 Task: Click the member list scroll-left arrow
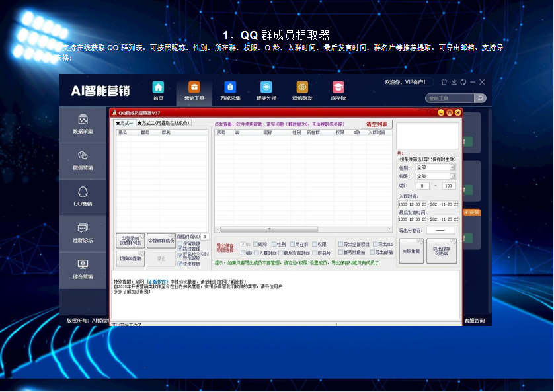pos(218,229)
